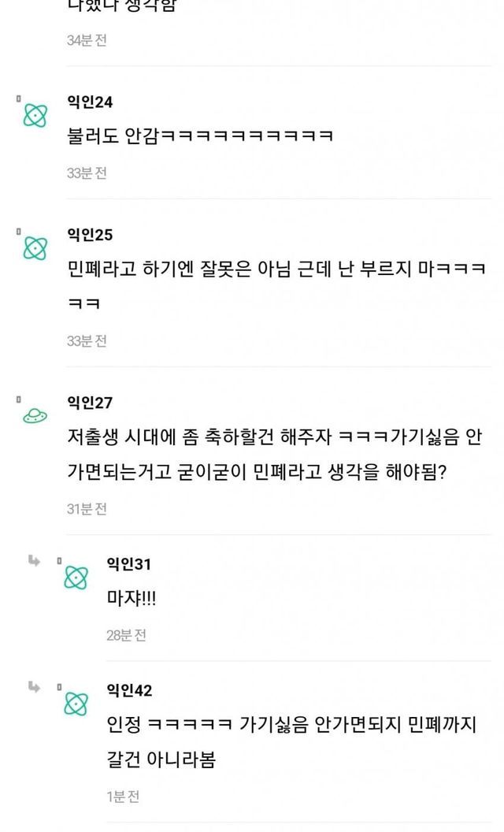Image resolution: width=504 pixels, height=832 pixels.
Task: Select the 익인27 username
Action: (90, 403)
